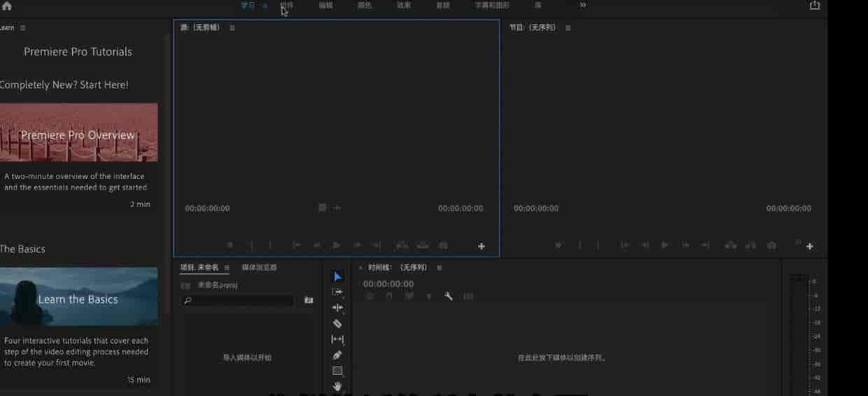The height and width of the screenshot is (396, 868).
Task: Select the Track Select Forward tool
Action: (337, 292)
